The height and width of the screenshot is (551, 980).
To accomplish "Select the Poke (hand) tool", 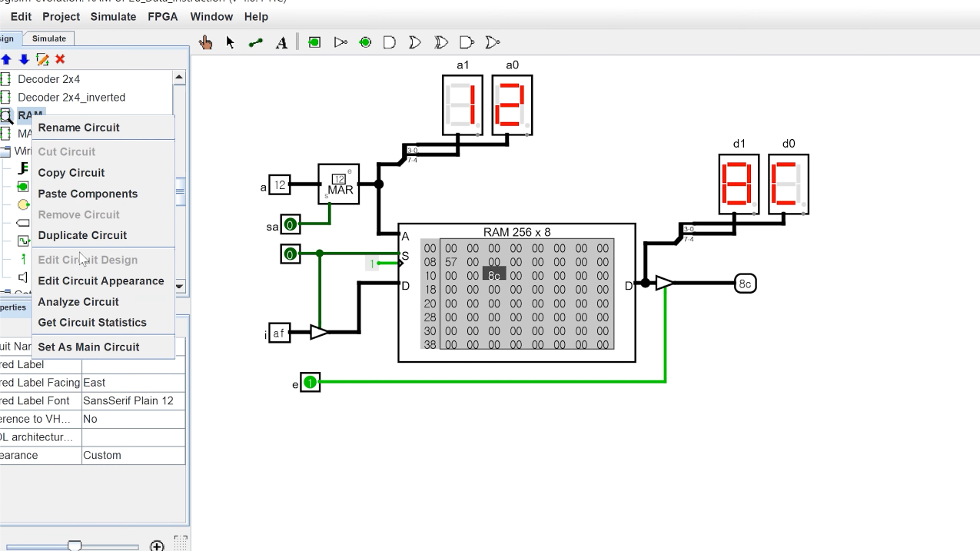I will click(x=205, y=43).
